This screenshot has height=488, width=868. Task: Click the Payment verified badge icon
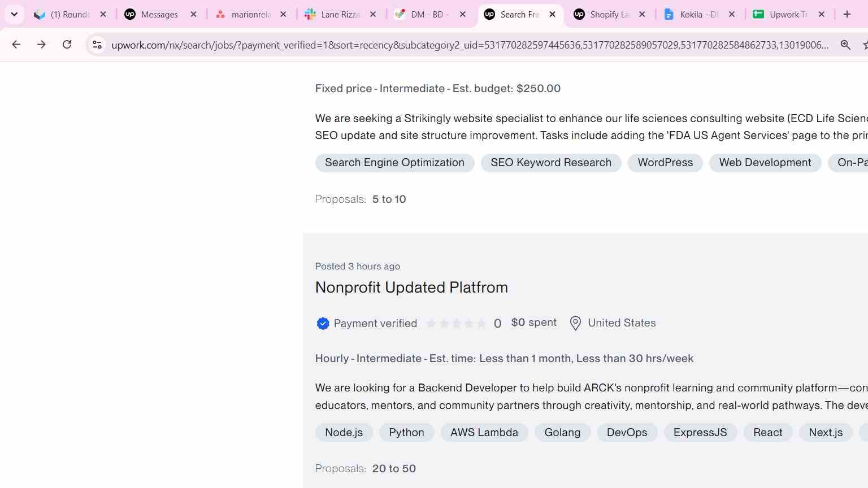coord(323,324)
